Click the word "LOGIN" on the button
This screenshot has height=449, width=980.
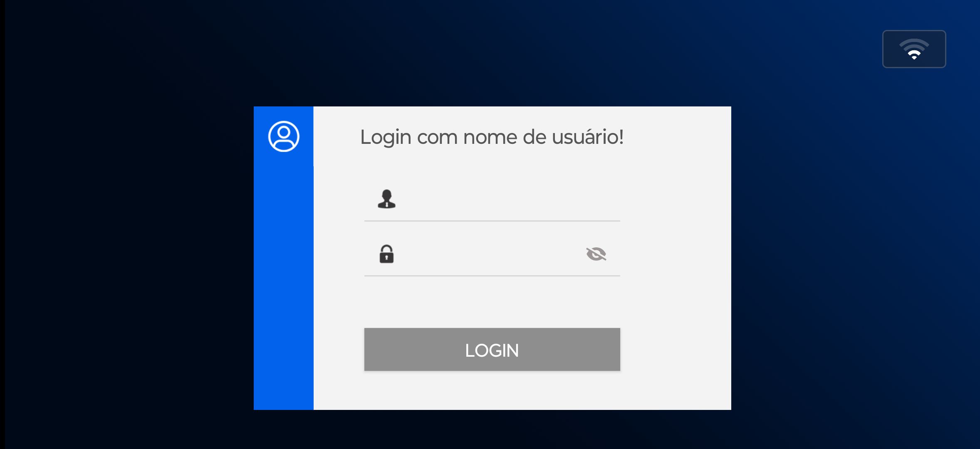[492, 350]
